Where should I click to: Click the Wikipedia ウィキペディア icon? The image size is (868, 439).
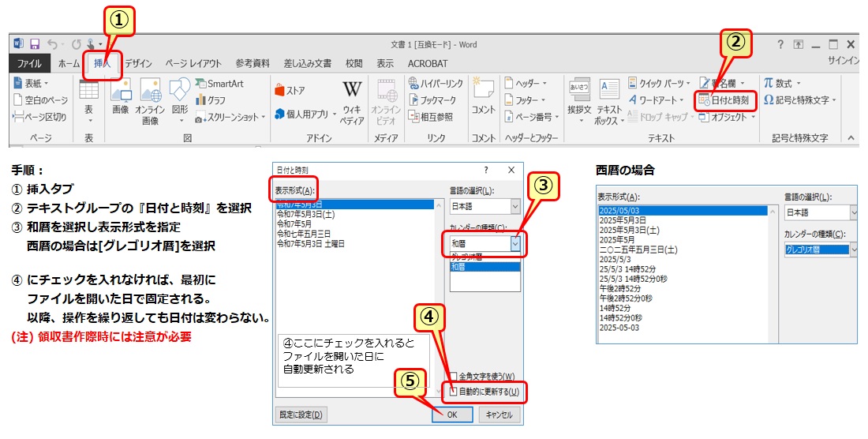click(351, 101)
